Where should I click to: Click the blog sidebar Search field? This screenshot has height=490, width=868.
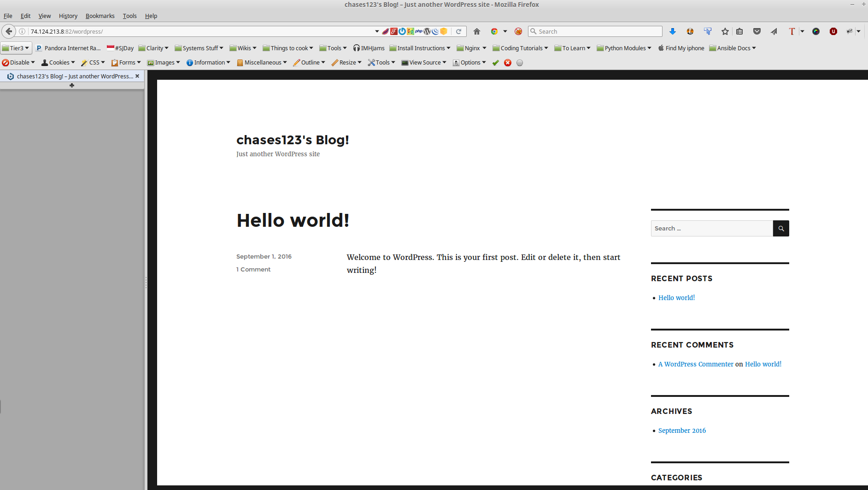point(711,228)
